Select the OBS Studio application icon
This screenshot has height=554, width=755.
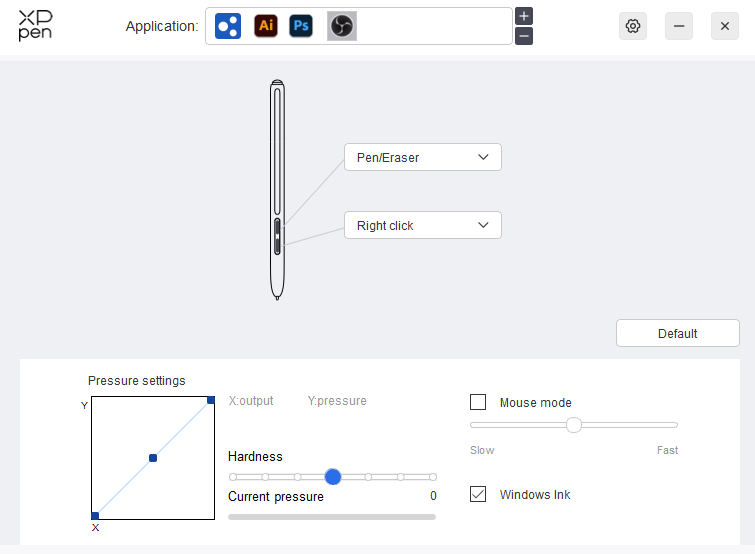[x=341, y=26]
